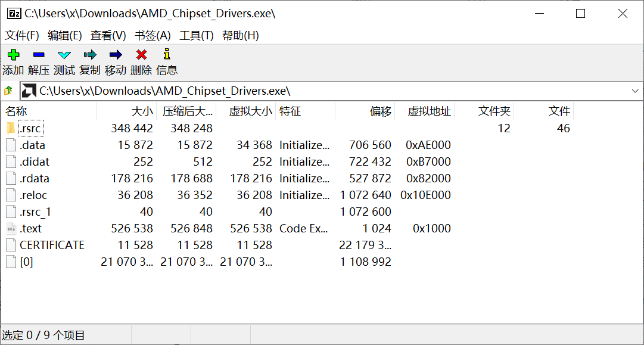Click the Code Ex... characteristics cell
Image resolution: width=644 pixels, height=345 pixels.
click(304, 228)
